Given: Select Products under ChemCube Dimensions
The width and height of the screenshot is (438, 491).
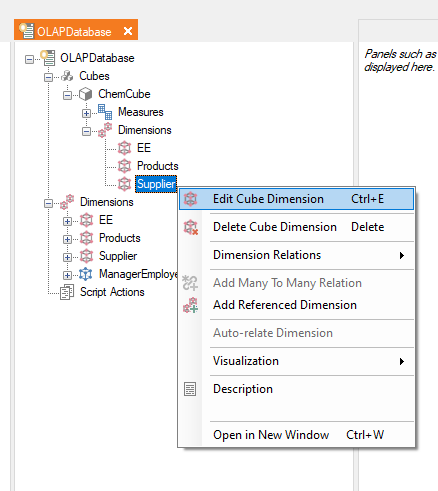Looking at the screenshot, I should pos(158,166).
